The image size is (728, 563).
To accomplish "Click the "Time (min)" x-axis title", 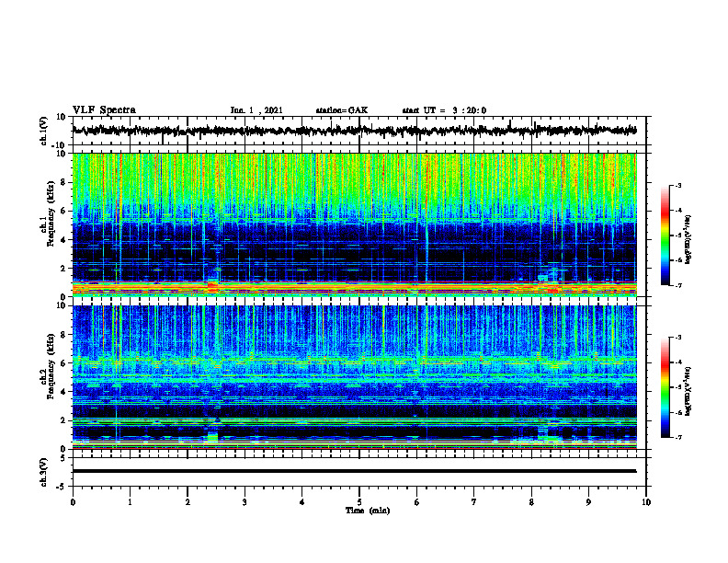I will click(x=368, y=511).
